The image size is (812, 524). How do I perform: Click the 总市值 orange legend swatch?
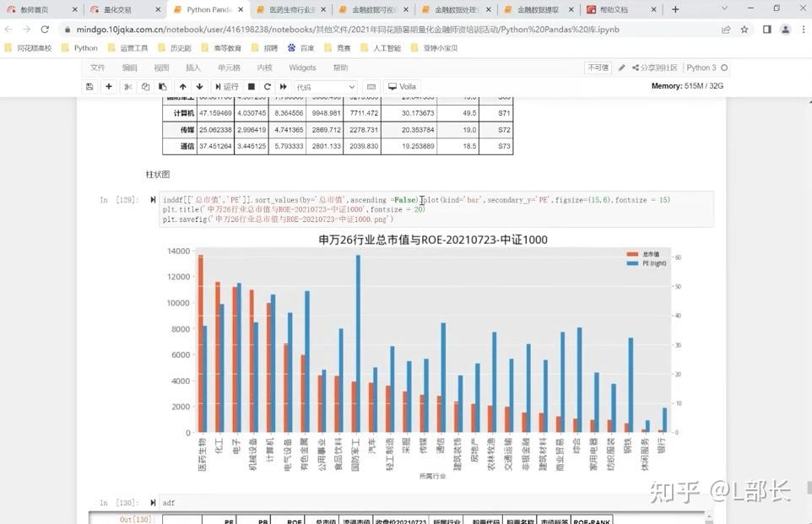pos(632,254)
